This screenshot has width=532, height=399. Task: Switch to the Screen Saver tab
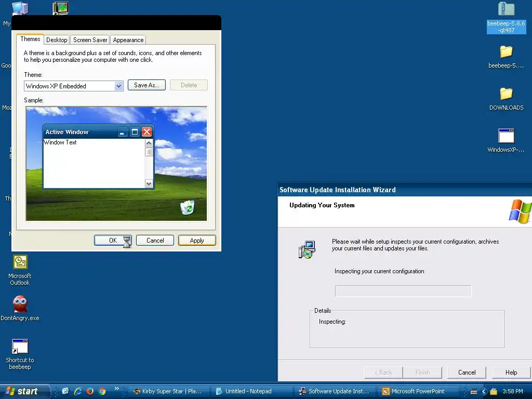pyautogui.click(x=90, y=40)
